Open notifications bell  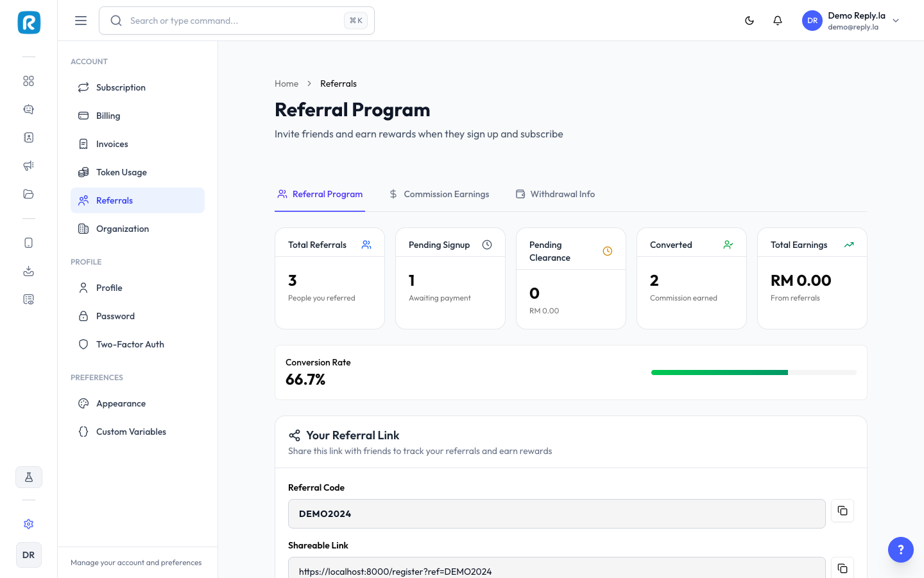[778, 21]
